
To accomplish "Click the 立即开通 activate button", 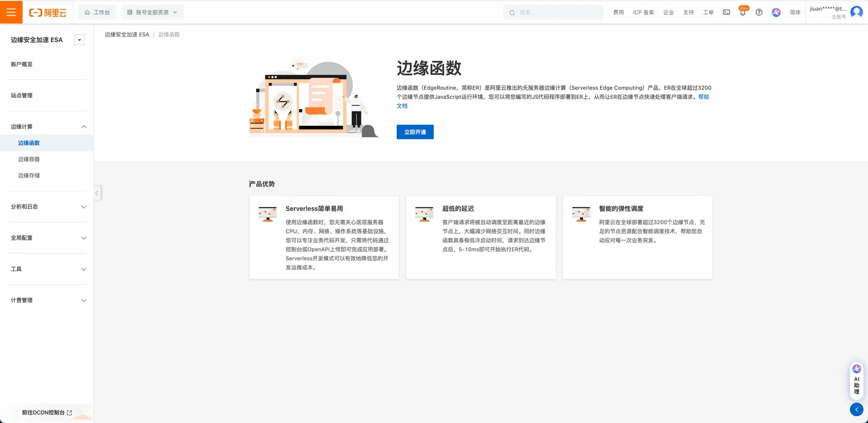I will click(415, 132).
